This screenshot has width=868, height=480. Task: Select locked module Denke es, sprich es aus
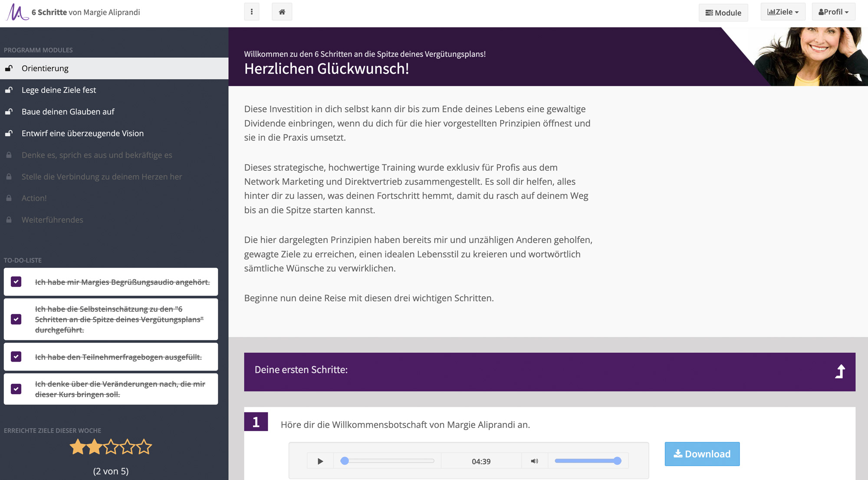coord(114,155)
